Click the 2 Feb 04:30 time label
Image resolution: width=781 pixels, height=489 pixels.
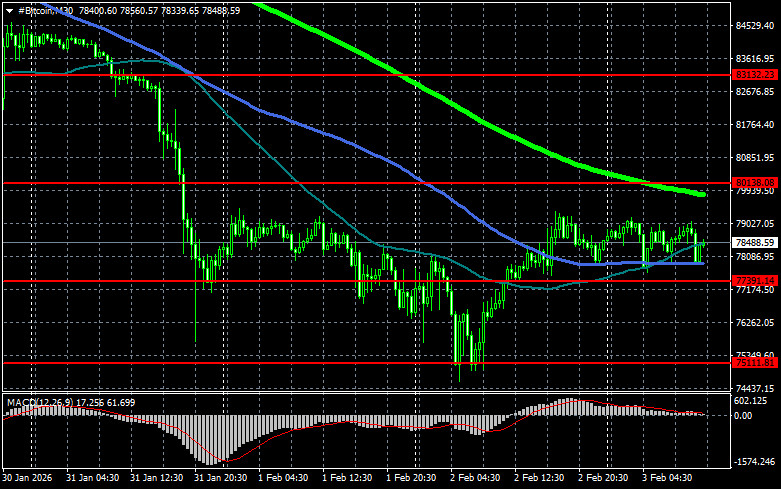(x=475, y=478)
